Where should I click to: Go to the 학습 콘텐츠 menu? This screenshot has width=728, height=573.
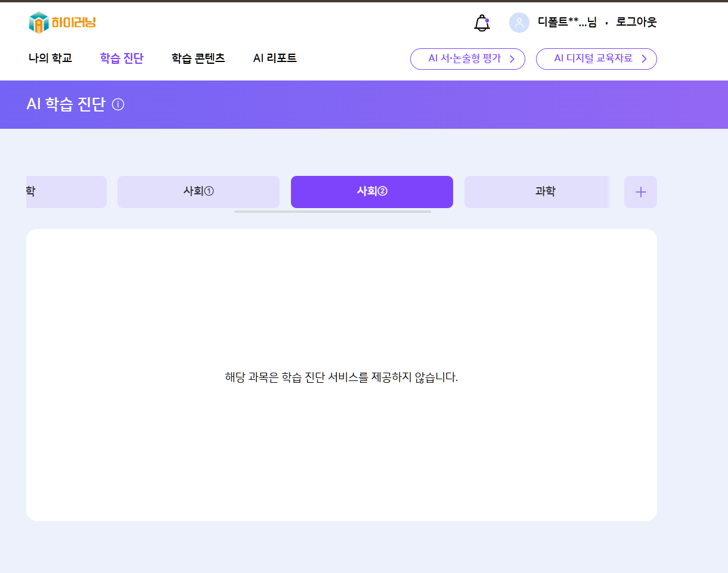click(198, 58)
